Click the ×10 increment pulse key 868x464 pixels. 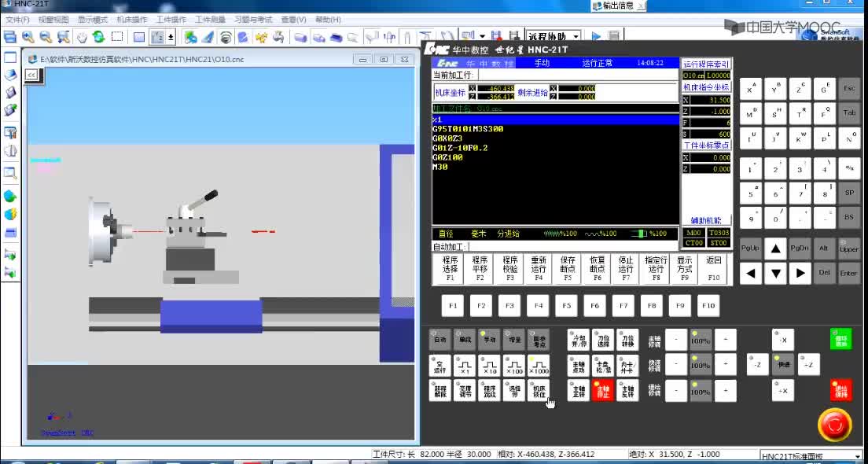(489, 366)
